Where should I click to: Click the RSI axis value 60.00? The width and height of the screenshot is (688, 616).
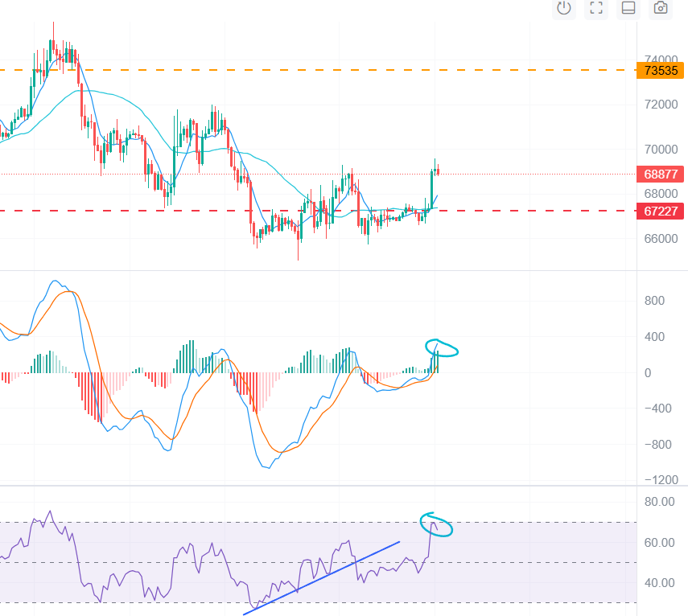coord(659,543)
